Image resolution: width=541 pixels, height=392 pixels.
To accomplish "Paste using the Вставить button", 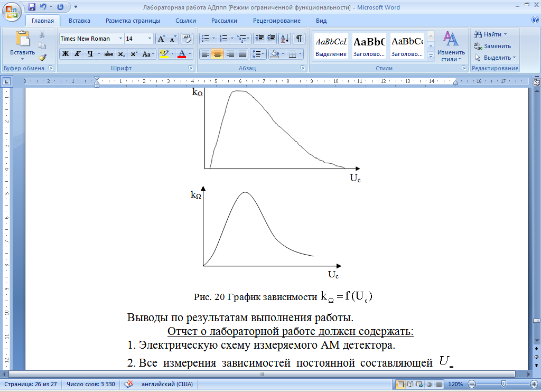I will click(x=22, y=45).
